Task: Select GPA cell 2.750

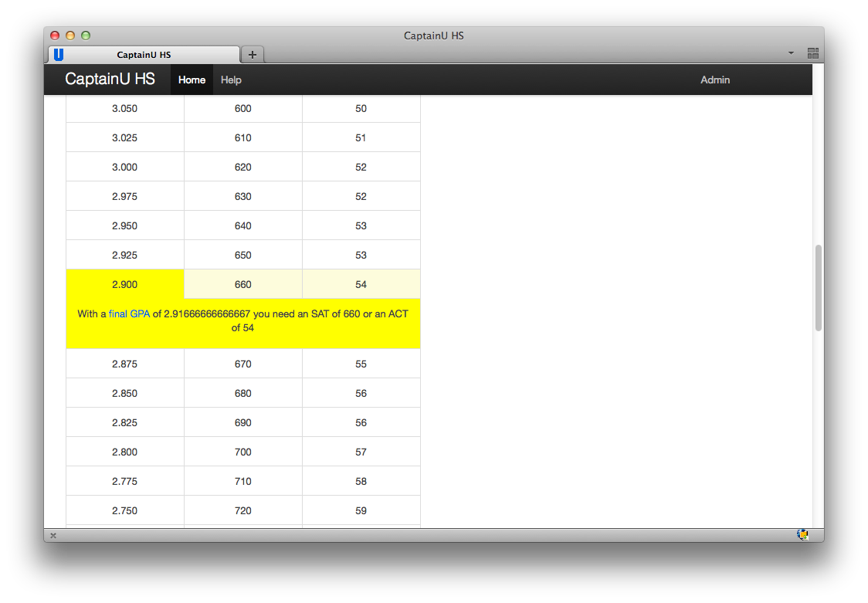Action: tap(125, 510)
